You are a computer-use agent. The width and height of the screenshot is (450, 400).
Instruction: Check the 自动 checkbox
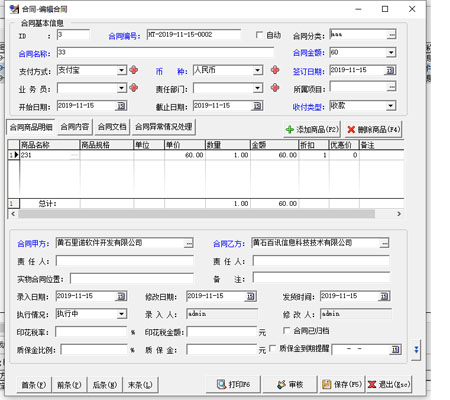pos(259,35)
